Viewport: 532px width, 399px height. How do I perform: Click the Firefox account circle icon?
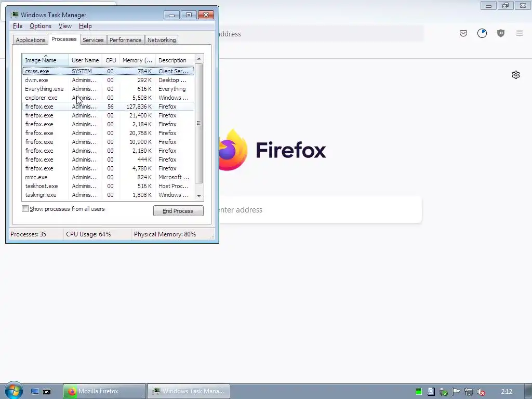(x=482, y=33)
